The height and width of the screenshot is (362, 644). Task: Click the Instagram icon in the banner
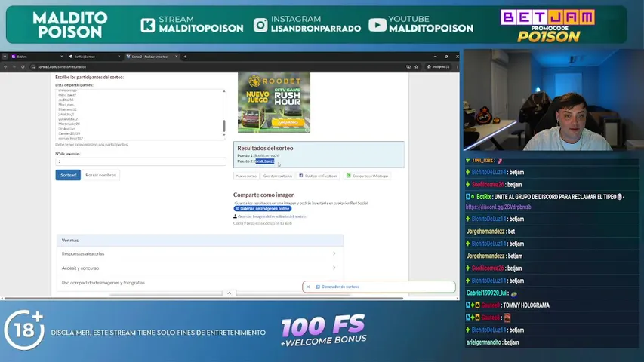(x=260, y=25)
